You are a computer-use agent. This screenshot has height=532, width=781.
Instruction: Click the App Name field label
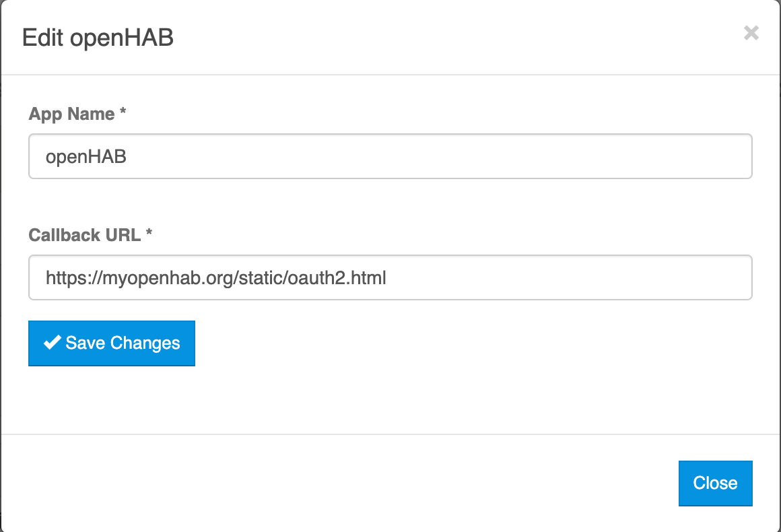pyautogui.click(x=71, y=114)
